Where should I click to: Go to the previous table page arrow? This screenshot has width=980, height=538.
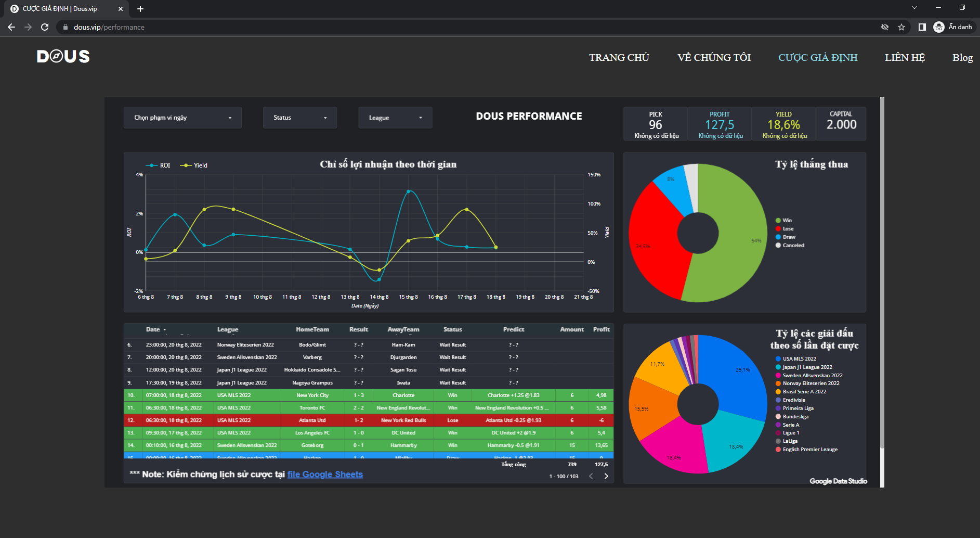(x=591, y=476)
